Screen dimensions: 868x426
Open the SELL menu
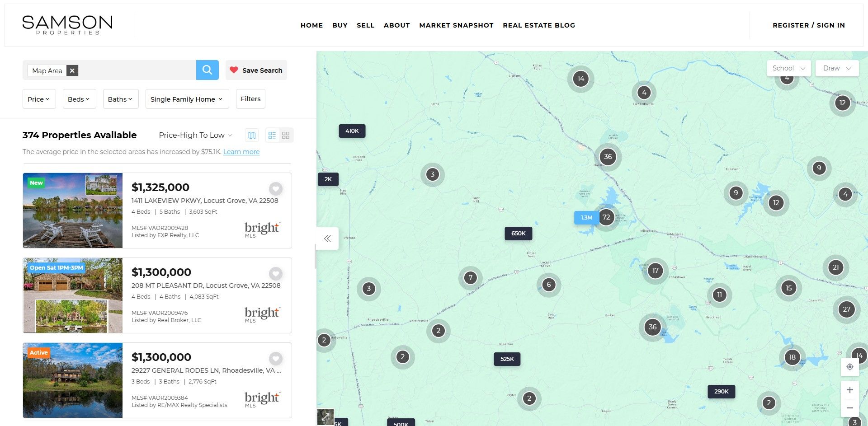pos(366,25)
